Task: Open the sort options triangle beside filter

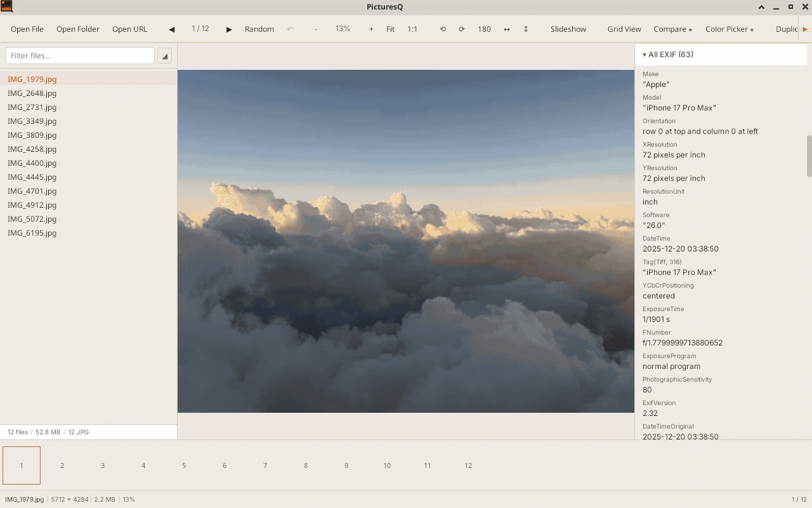Action: (164, 56)
